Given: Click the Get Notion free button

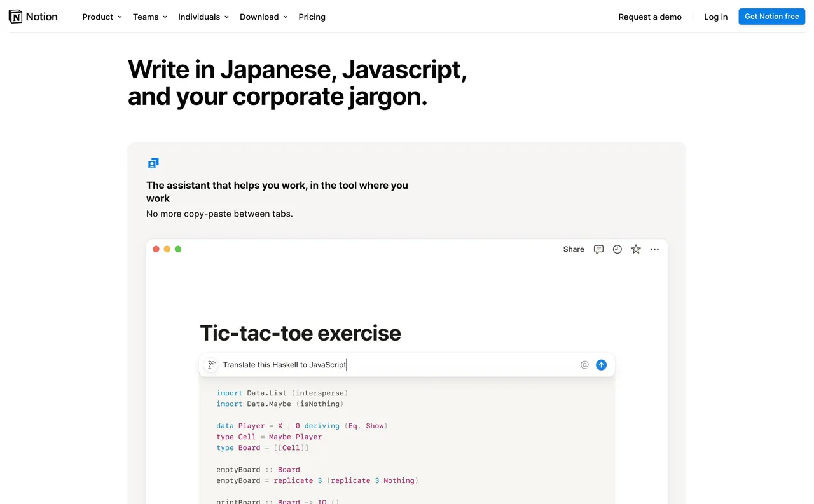Looking at the screenshot, I should (771, 16).
